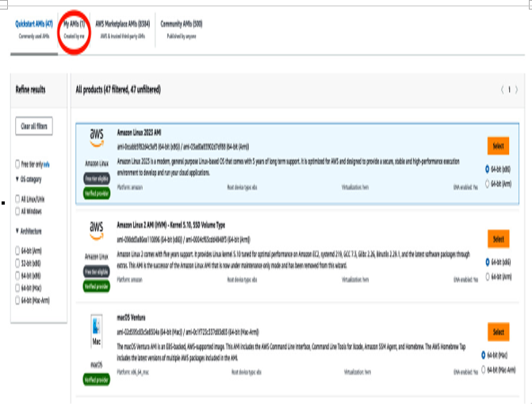Click Free tier eligible badge on Amazon Linux 2023
This screenshot has height=410, width=532.
tap(97, 179)
